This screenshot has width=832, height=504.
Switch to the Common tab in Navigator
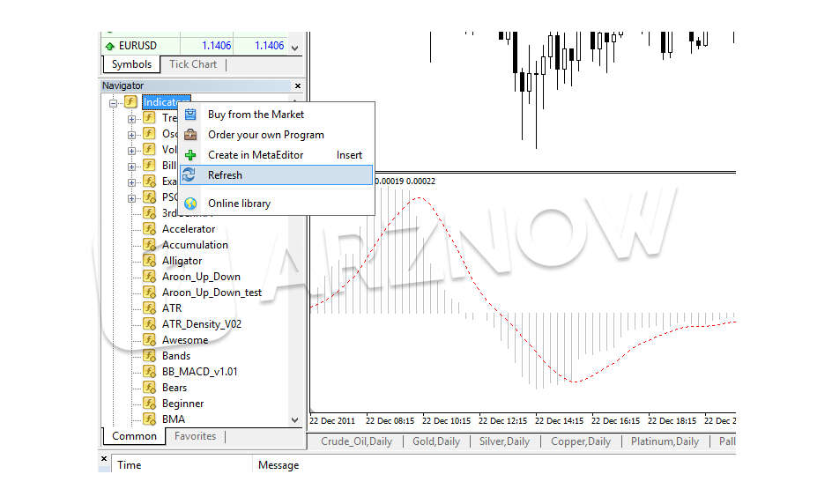point(134,436)
